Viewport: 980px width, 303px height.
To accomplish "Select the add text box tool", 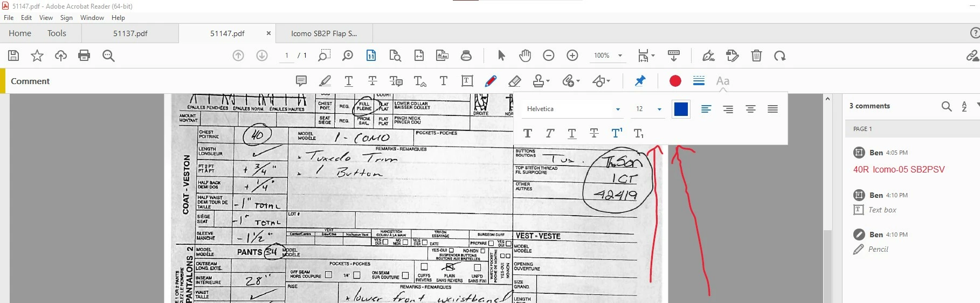I will (467, 81).
